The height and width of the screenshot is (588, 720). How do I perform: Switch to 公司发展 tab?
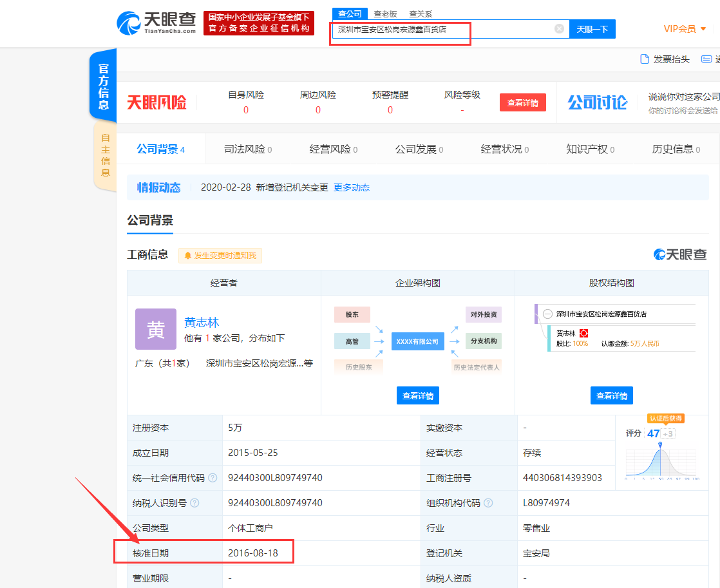(x=419, y=149)
